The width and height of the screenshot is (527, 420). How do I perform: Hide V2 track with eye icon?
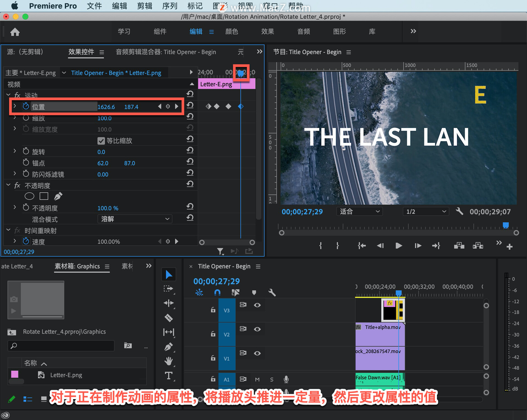[x=257, y=329]
